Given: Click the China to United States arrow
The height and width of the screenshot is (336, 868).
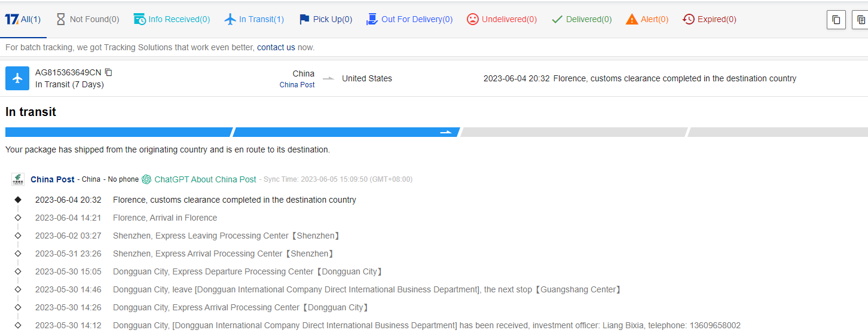Looking at the screenshot, I should (328, 78).
